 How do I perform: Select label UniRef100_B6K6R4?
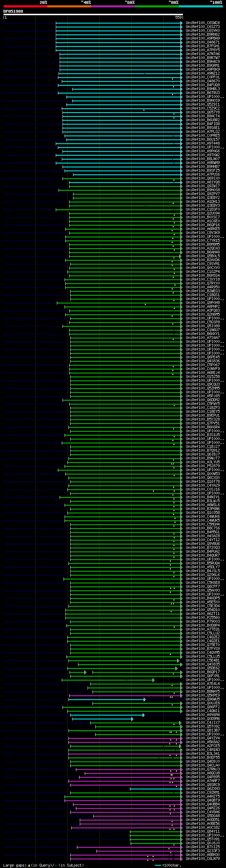203,427
